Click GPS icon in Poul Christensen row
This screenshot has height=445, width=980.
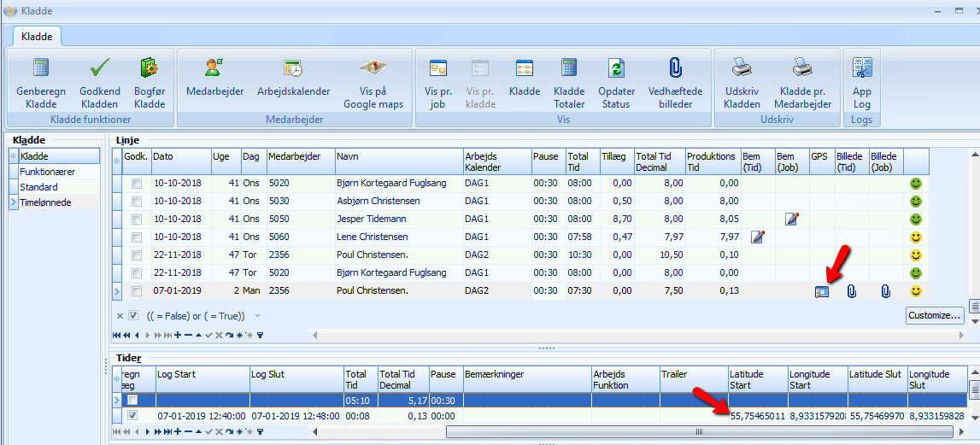tap(821, 292)
